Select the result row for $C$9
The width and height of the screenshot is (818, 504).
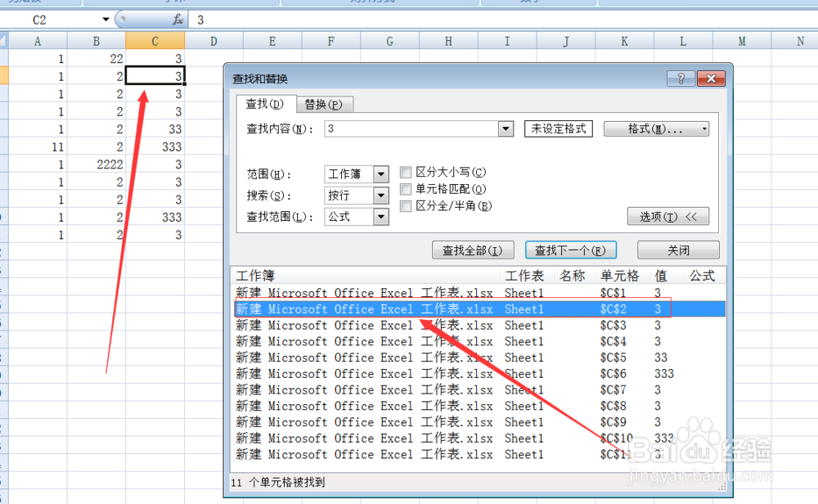479,422
